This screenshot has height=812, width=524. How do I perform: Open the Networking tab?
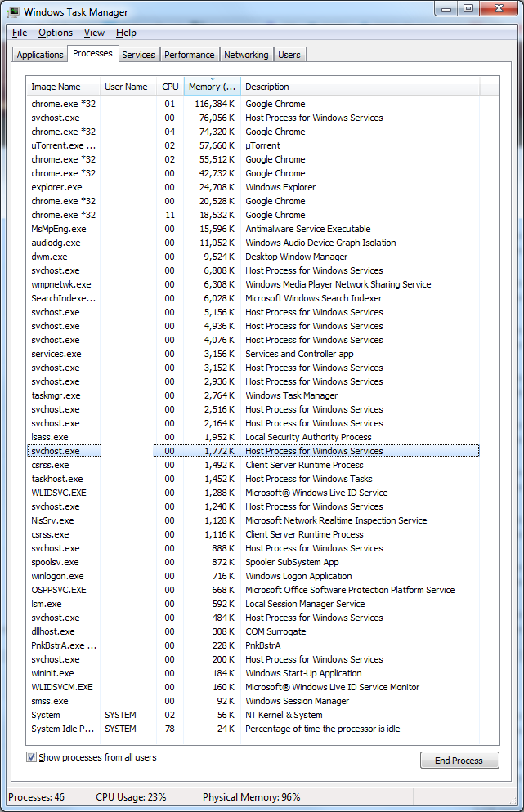click(x=246, y=55)
